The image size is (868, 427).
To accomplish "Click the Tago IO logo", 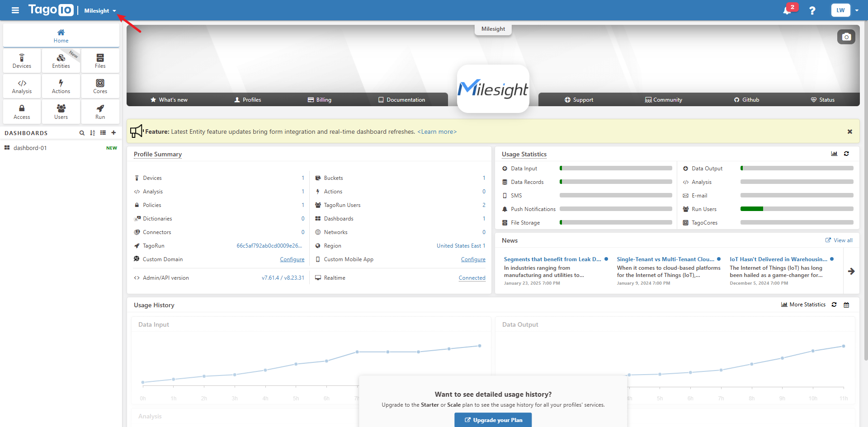I will click(x=51, y=10).
